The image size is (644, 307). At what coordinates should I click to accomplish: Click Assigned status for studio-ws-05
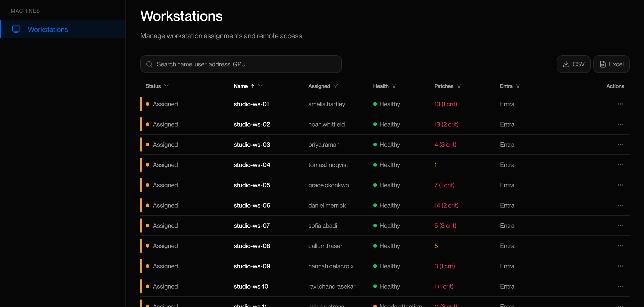162,185
